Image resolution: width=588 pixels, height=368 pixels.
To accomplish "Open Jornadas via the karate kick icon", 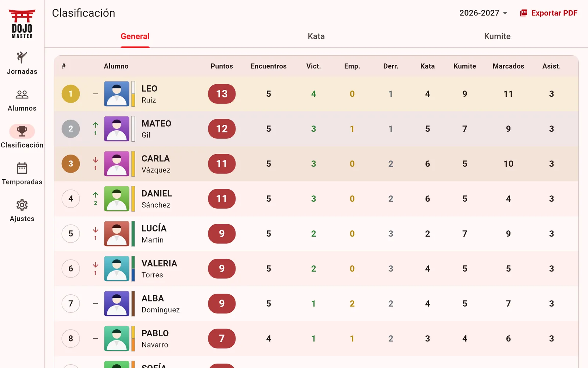I will point(22,57).
